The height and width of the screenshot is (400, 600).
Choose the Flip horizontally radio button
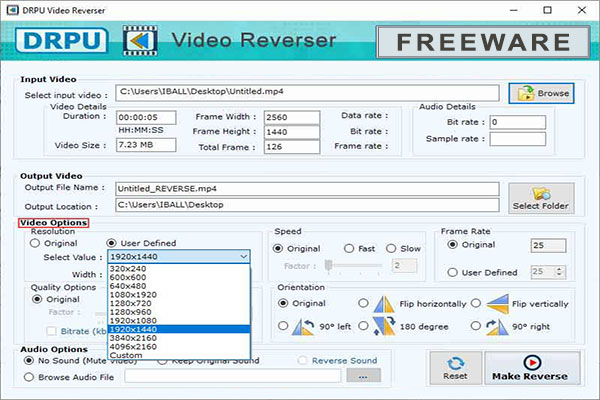[x=363, y=303]
